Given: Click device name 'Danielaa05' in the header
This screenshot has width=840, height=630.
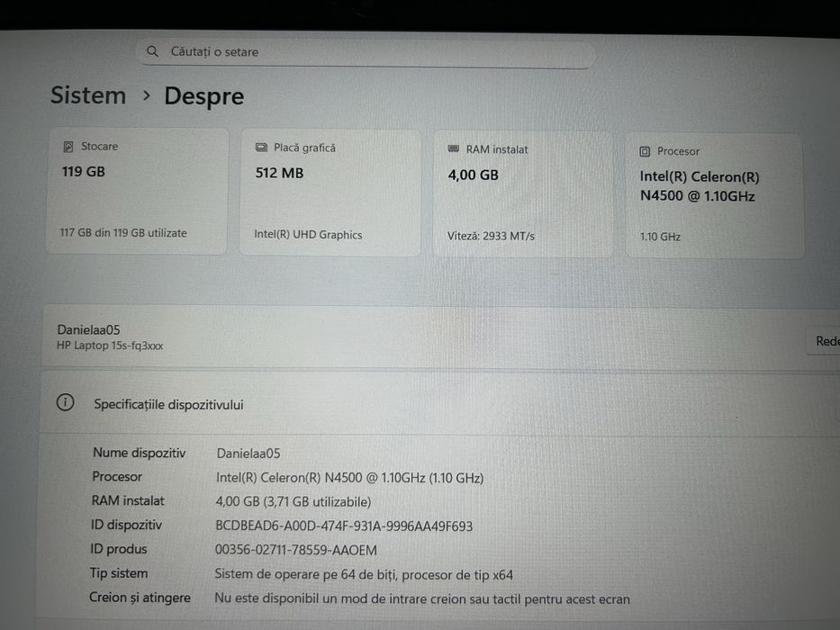Looking at the screenshot, I should (88, 330).
